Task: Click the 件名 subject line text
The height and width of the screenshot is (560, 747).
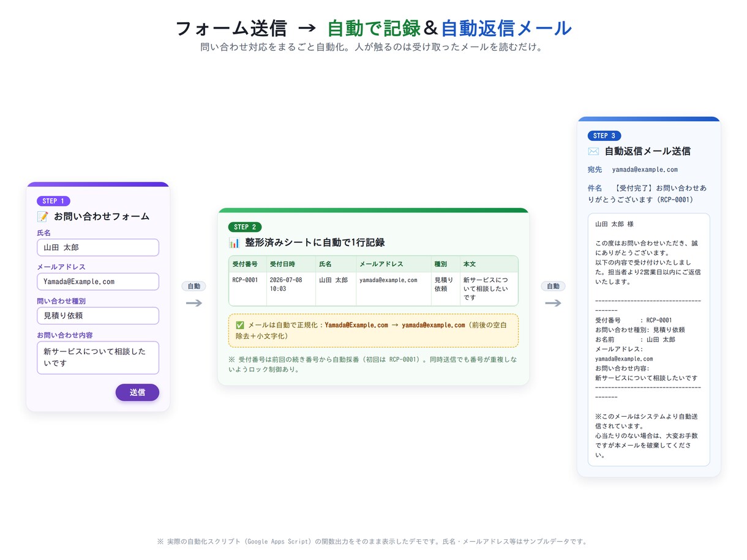Action: click(648, 193)
